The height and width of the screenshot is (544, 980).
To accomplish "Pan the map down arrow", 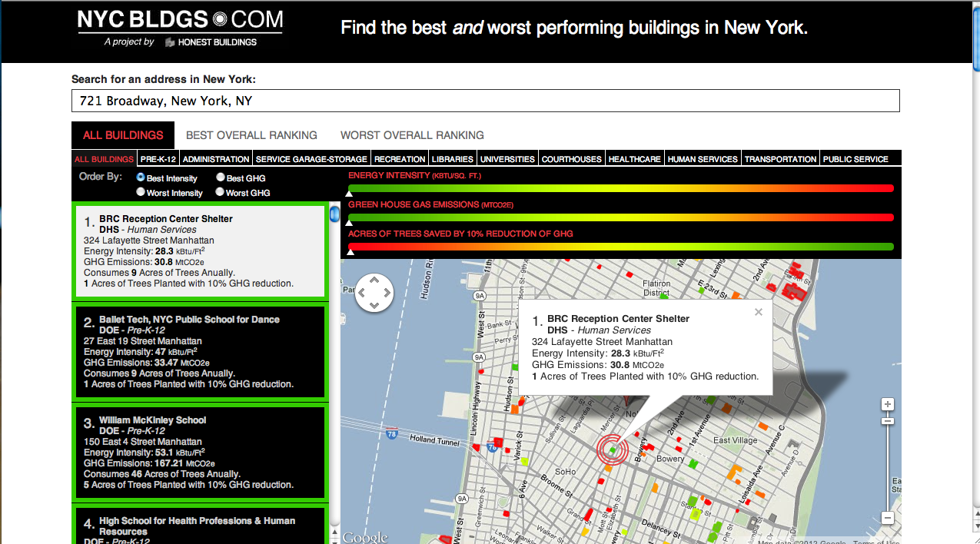I will click(374, 305).
